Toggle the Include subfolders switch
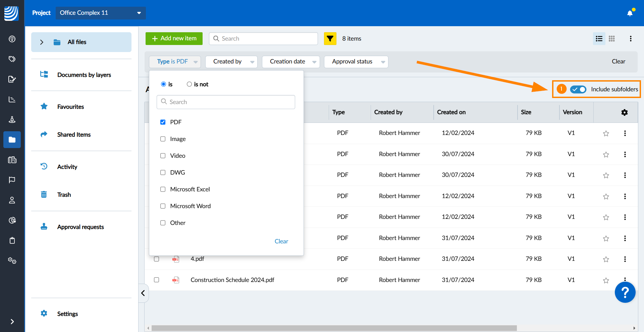Screen dimensions: 644x332 click(x=578, y=89)
